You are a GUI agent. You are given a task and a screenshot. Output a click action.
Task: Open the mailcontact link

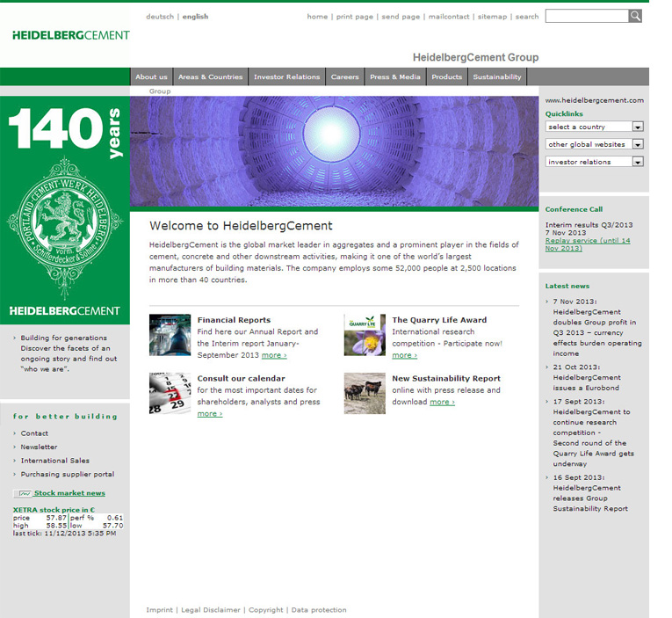click(449, 17)
